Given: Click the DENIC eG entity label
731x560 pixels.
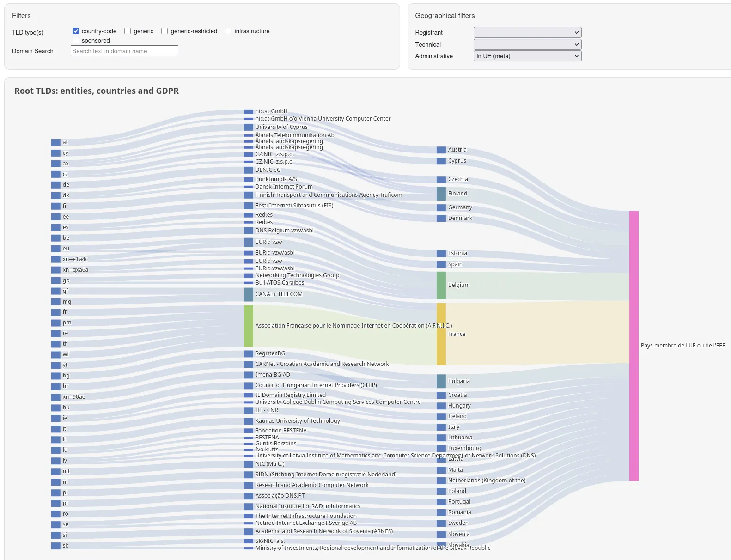Looking at the screenshot, I should point(268,170).
